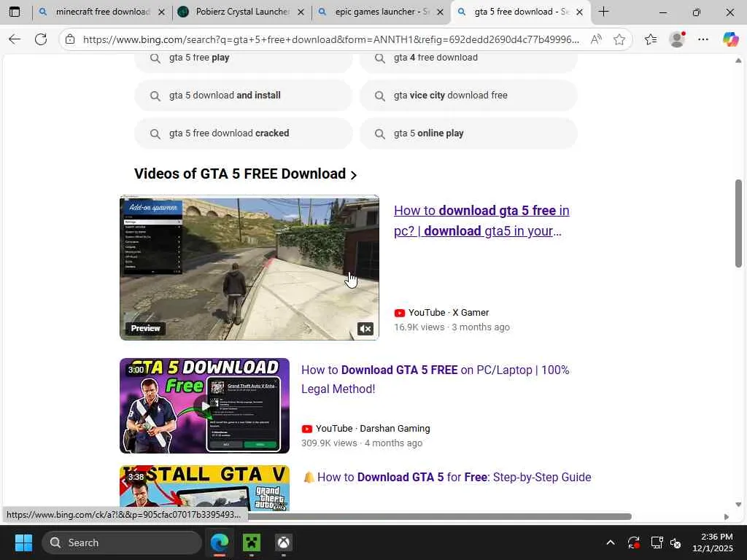Open the muted volume tray icon

pos(676,542)
